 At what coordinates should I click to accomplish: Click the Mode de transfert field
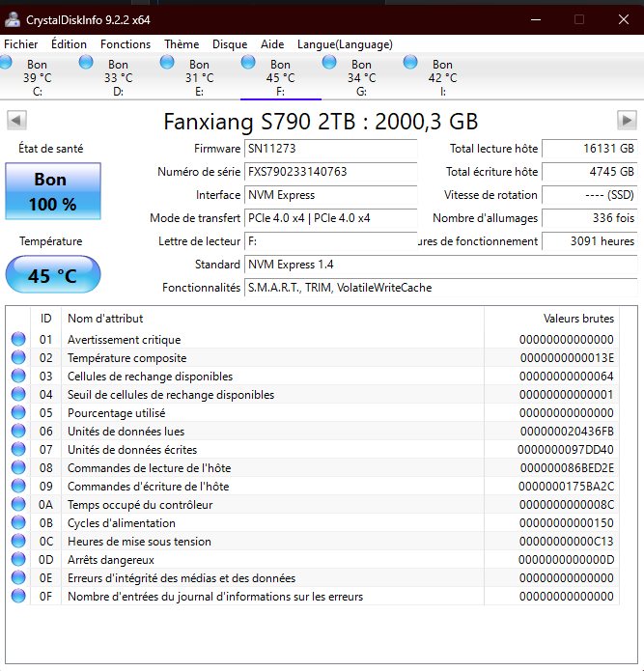pos(331,218)
